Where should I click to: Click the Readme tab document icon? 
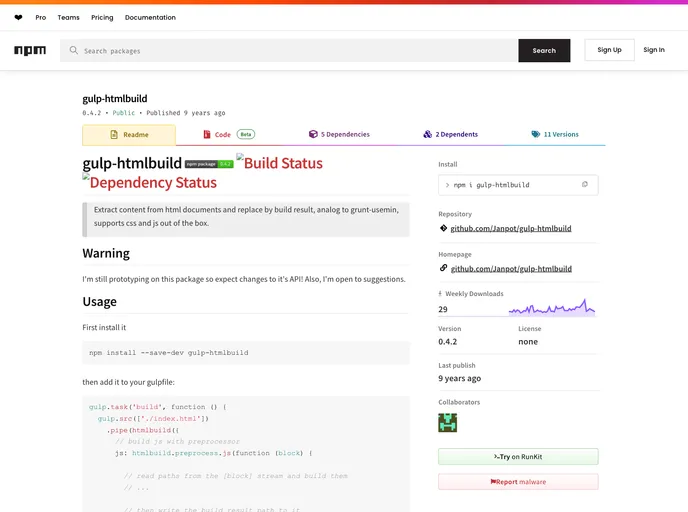(x=114, y=134)
